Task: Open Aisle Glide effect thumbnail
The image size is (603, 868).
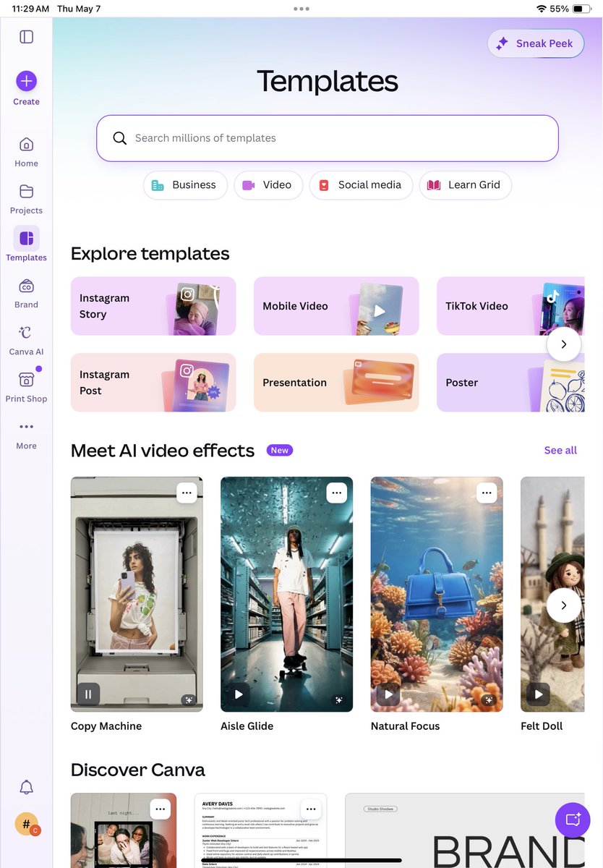Action: tap(286, 595)
